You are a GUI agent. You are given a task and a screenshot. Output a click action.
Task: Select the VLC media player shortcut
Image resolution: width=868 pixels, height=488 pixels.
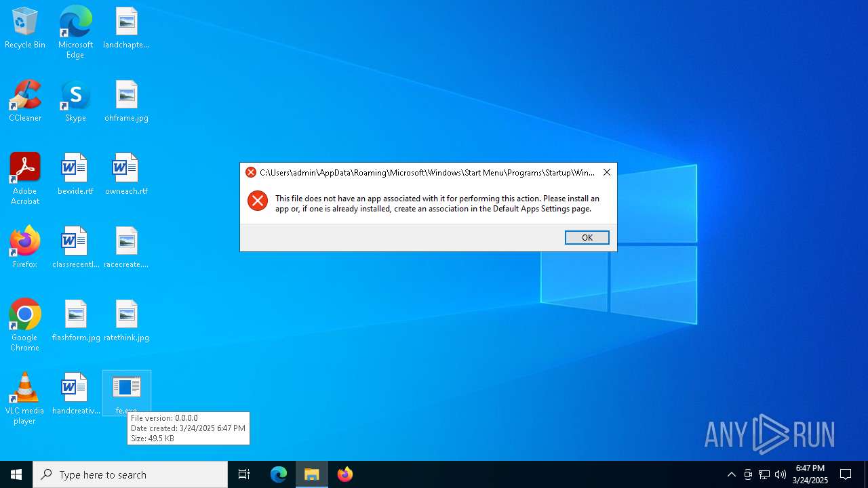(25, 399)
